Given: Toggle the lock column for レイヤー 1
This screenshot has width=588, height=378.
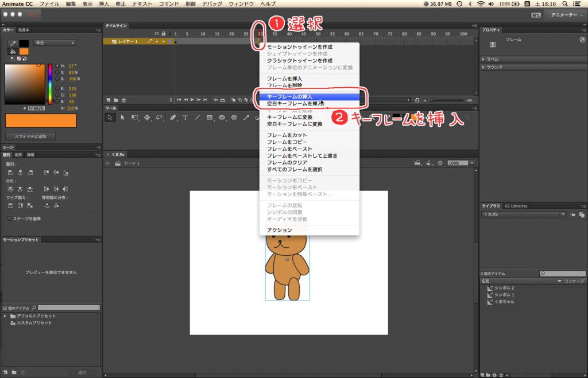Looking at the screenshot, I should (x=164, y=41).
